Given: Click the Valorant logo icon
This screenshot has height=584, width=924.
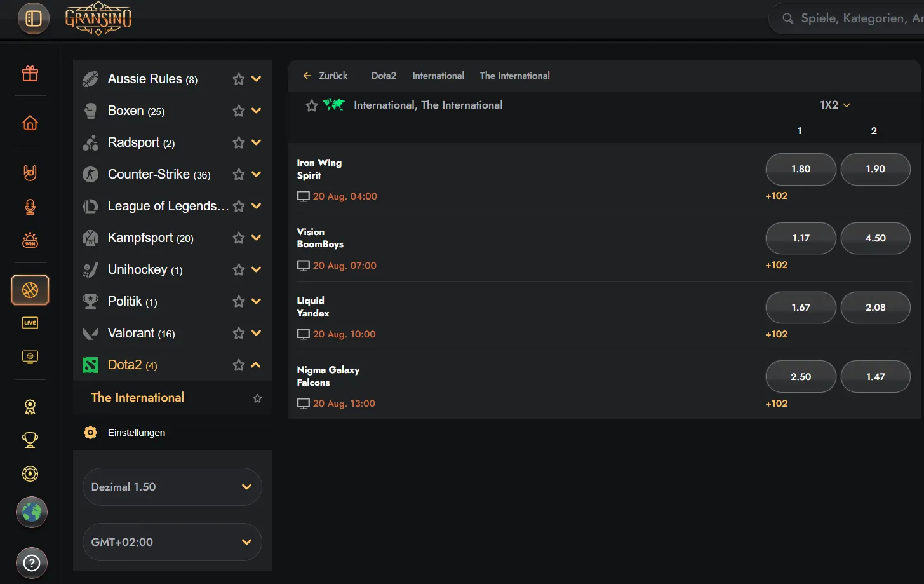Looking at the screenshot, I should [x=91, y=333].
